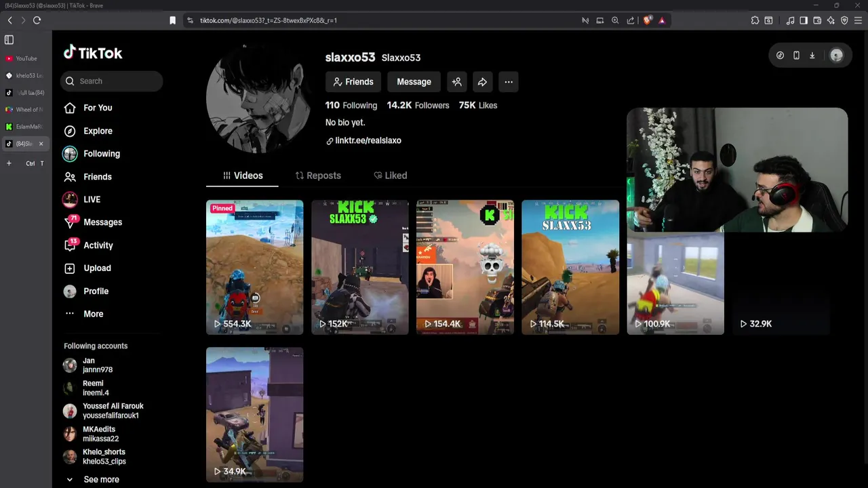
Task: Switch to the Wheel of N tab
Action: click(x=25, y=109)
